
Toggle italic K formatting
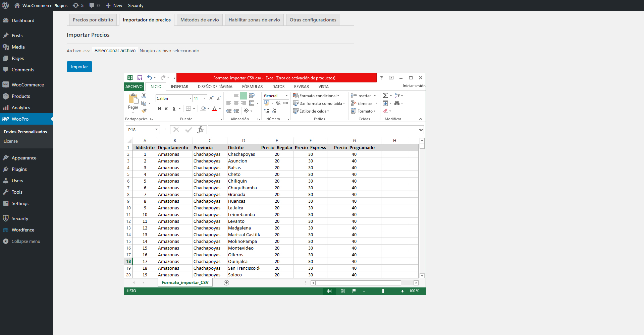tap(166, 109)
